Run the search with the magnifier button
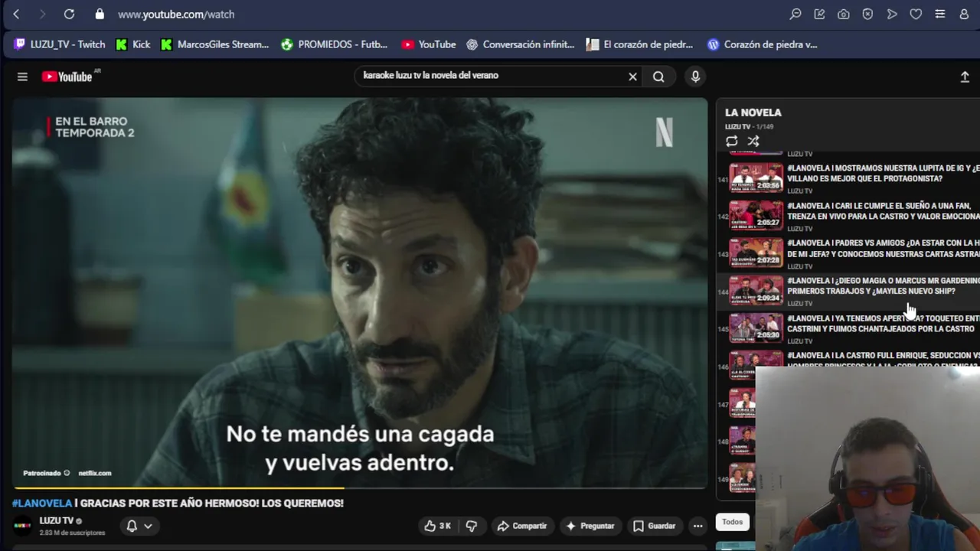 click(x=658, y=77)
